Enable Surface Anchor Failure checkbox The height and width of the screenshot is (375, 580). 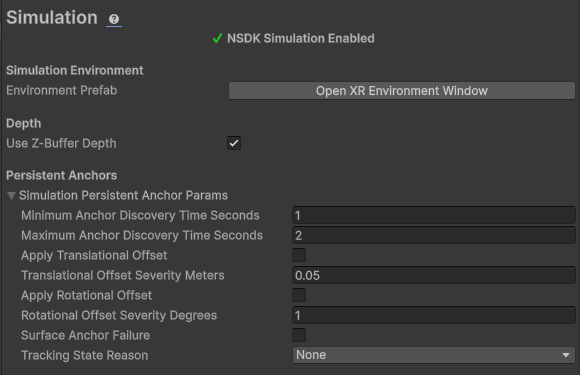coord(299,335)
